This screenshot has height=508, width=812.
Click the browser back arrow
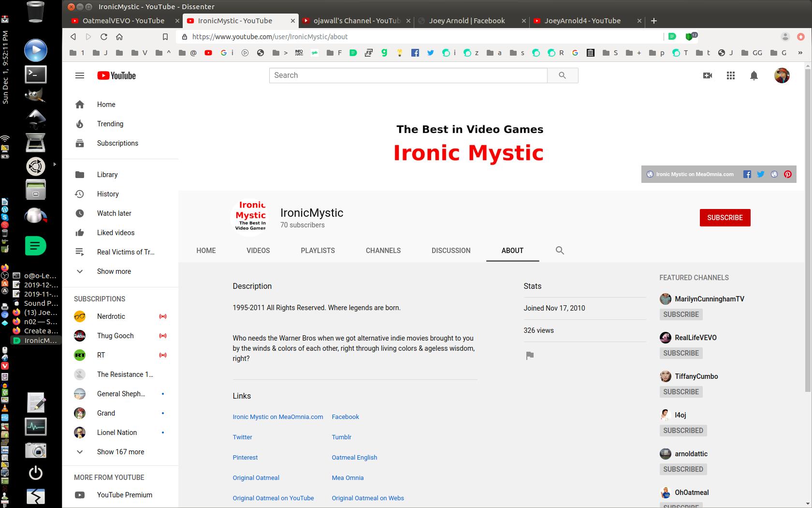tap(73, 37)
